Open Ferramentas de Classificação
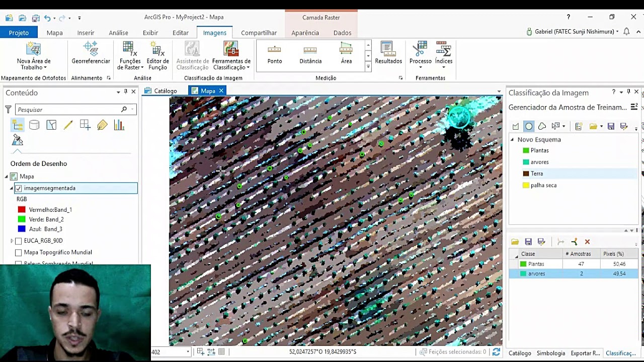Image resolution: width=644 pixels, height=362 pixels. 231,56
